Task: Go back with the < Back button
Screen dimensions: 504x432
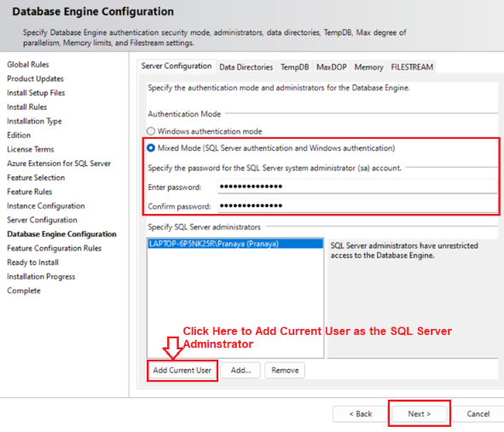Action: pyautogui.click(x=361, y=414)
